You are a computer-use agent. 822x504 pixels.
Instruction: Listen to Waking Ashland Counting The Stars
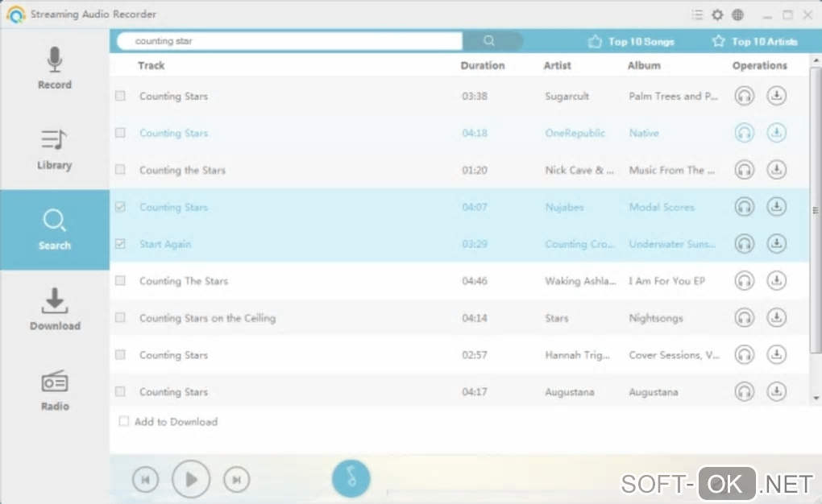click(x=745, y=281)
